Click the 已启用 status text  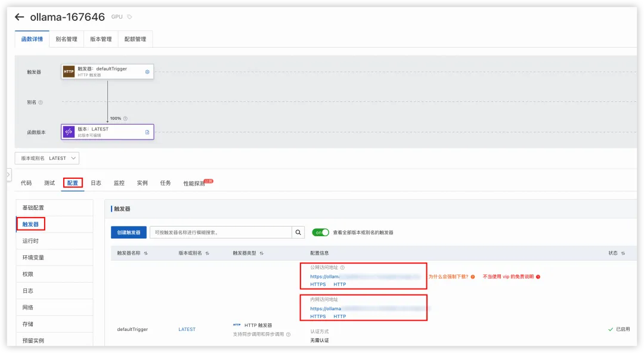623,329
